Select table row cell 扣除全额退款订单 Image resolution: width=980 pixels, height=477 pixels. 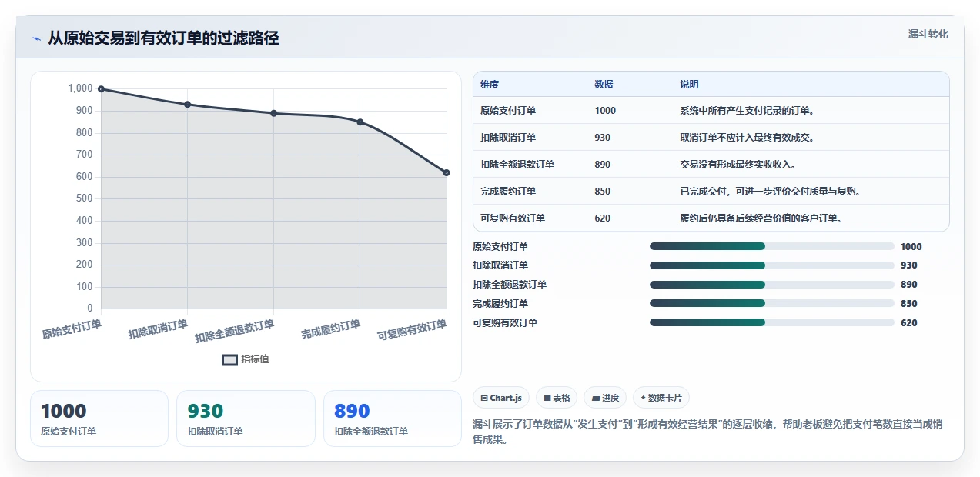pyautogui.click(x=517, y=165)
